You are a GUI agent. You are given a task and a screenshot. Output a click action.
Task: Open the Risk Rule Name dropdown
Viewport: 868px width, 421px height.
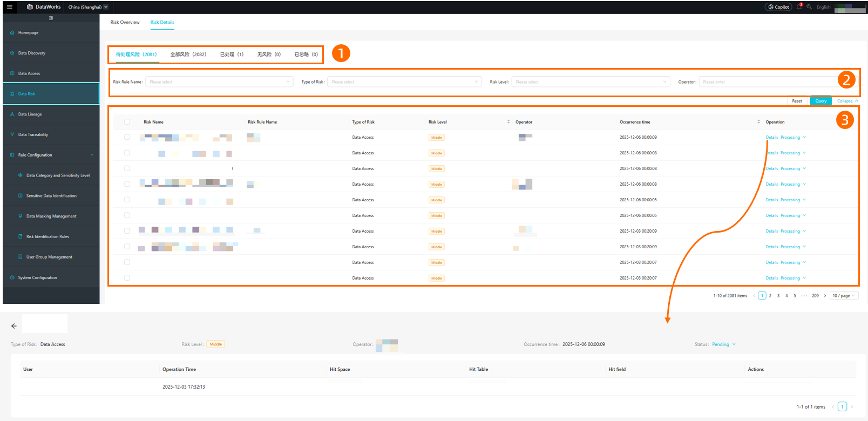pos(219,82)
